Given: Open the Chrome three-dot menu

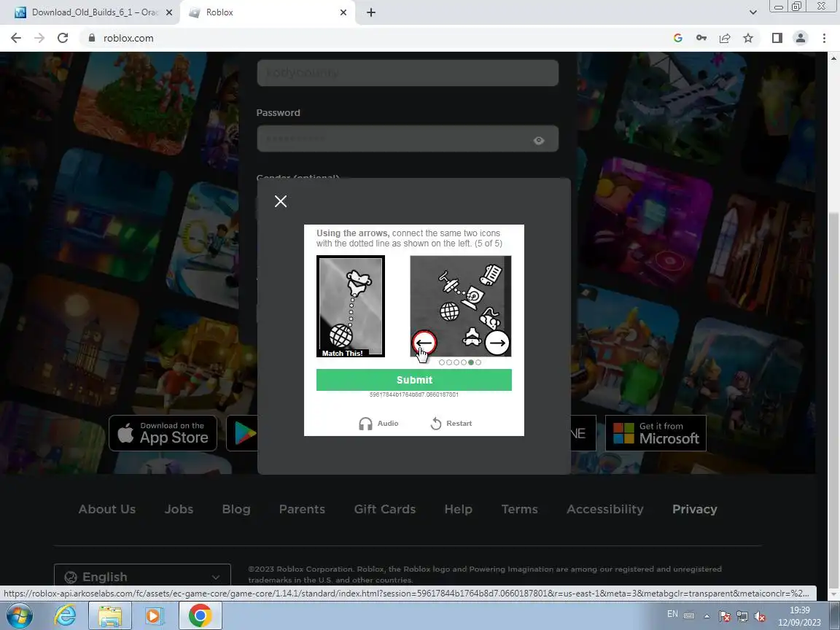Looking at the screenshot, I should (x=824, y=37).
